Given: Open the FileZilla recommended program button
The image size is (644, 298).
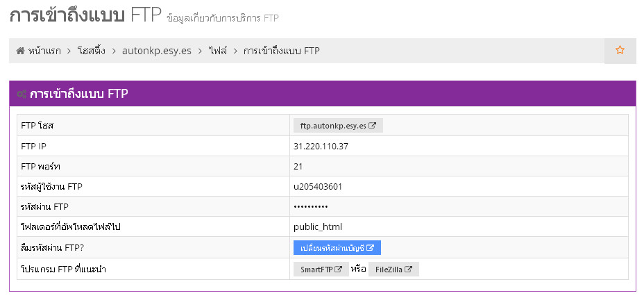Looking at the screenshot, I should click(393, 270).
